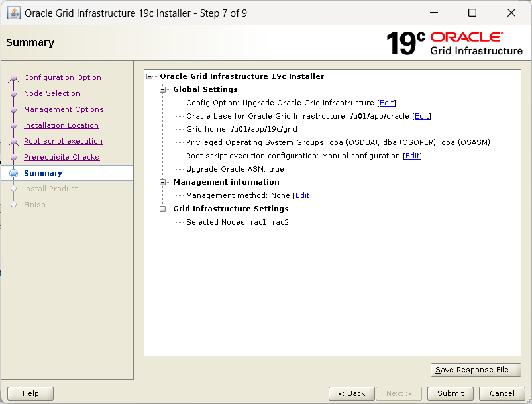This screenshot has height=404, width=532.
Task: Select the Privileged Operating System Groups row
Action: (338, 142)
